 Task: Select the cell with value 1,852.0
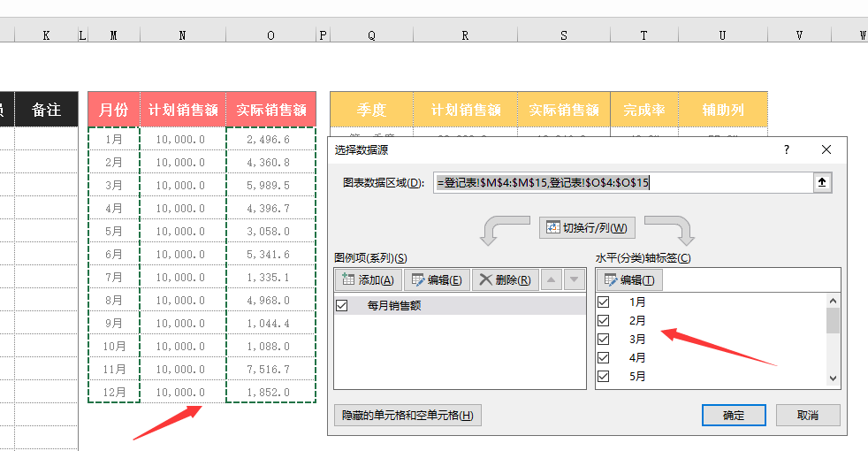point(270,393)
